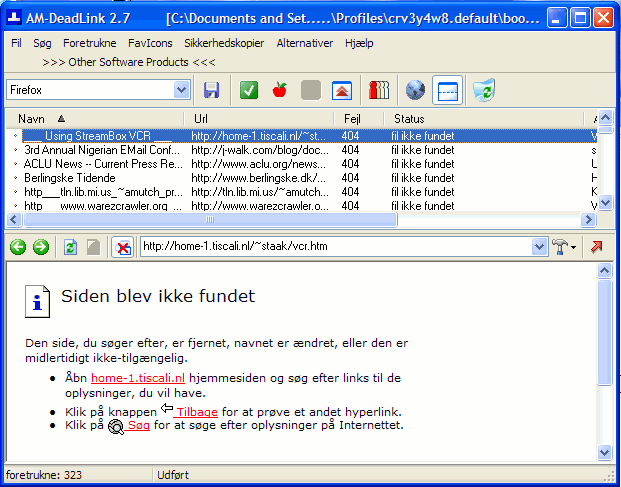Open the Hjælp menu
Image resolution: width=621 pixels, height=487 pixels.
pos(359,43)
